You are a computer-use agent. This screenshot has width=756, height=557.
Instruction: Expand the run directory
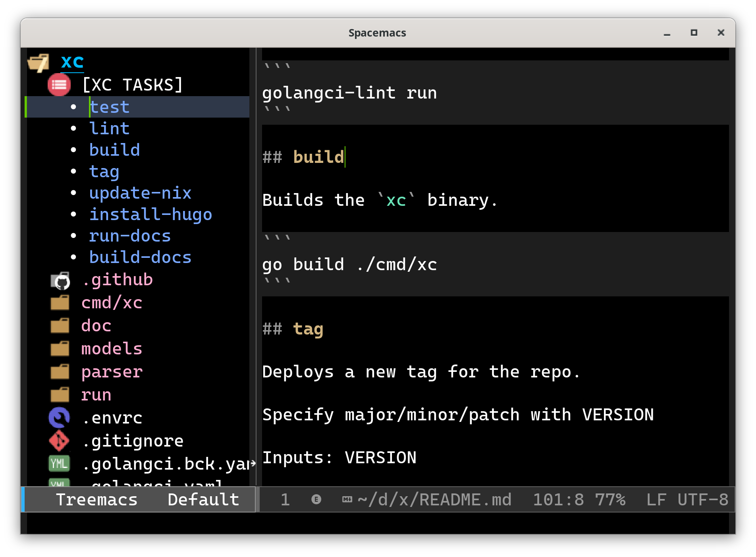(x=96, y=395)
